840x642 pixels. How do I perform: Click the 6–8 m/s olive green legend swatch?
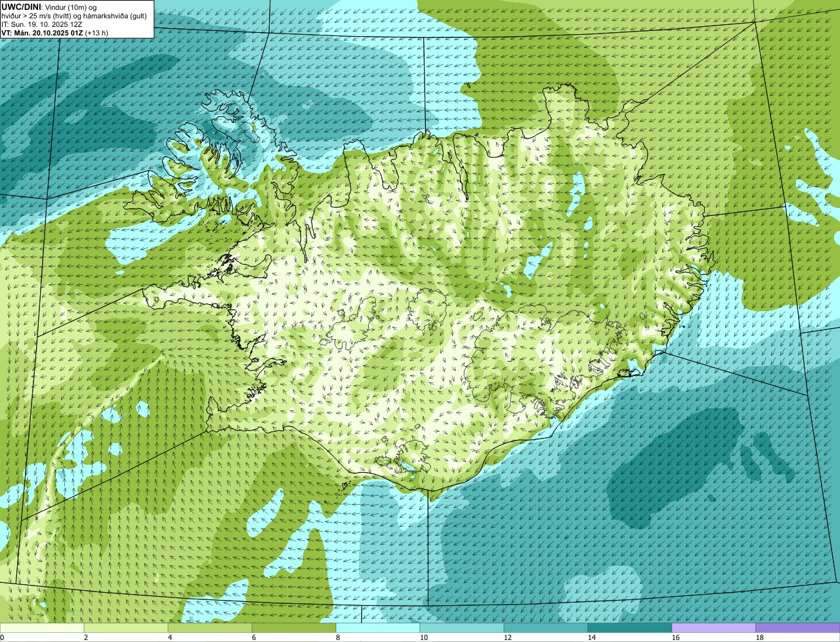(294, 628)
